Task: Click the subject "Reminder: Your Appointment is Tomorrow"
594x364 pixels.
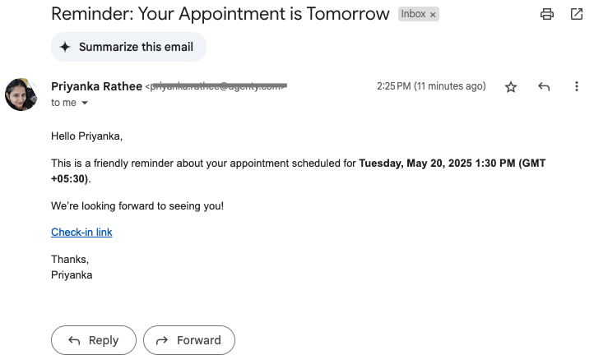Action: [x=220, y=14]
